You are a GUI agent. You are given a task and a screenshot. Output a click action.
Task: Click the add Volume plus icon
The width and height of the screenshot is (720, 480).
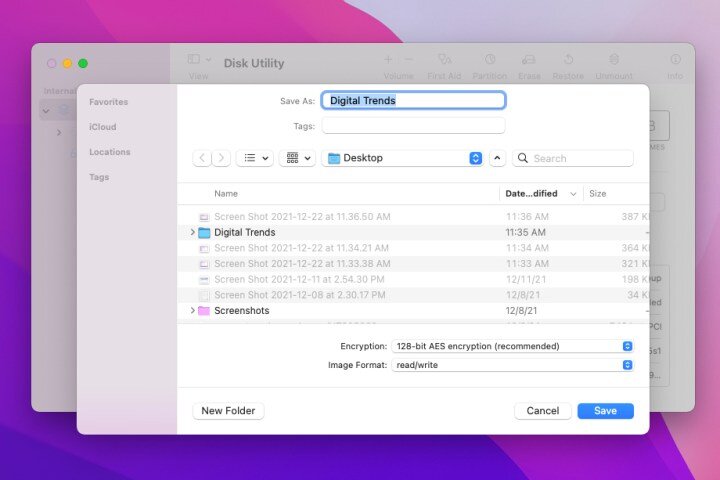(388, 59)
